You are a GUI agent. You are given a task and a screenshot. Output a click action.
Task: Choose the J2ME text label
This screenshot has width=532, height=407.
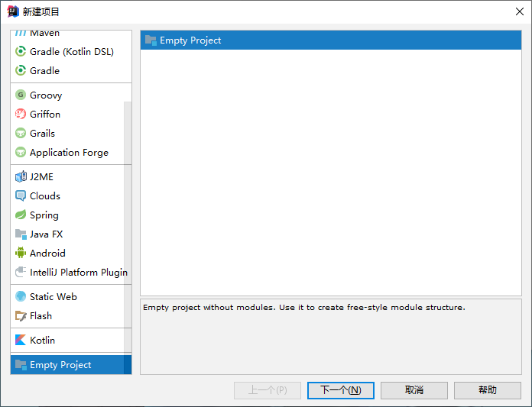(41, 177)
